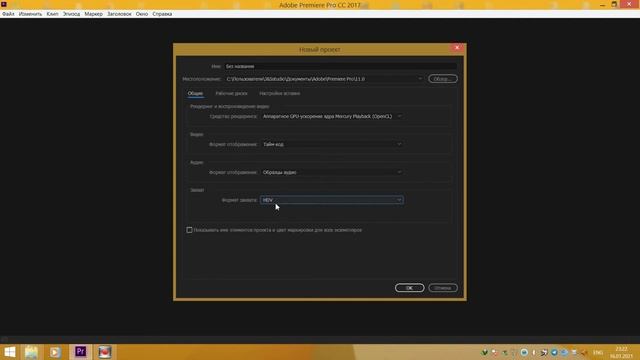Viewport: 640px width, 360px height.
Task: Click the green check antivirus tray icon
Action: [484, 352]
